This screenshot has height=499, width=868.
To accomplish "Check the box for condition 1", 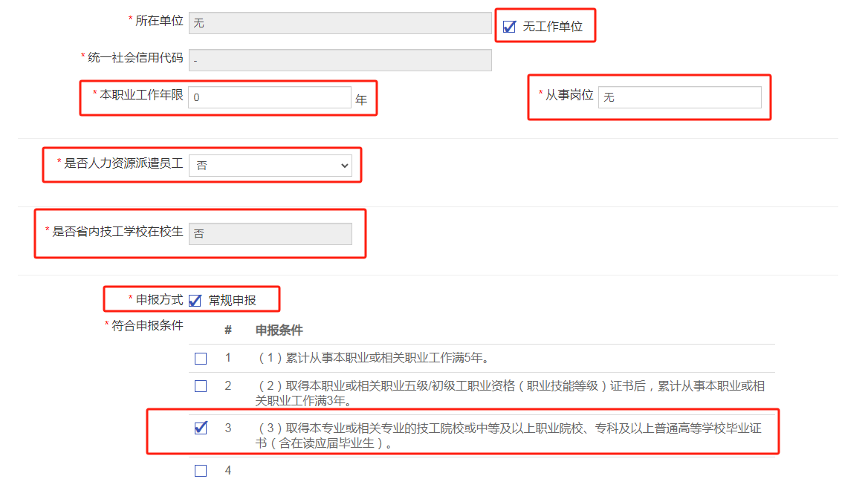I will (x=201, y=359).
